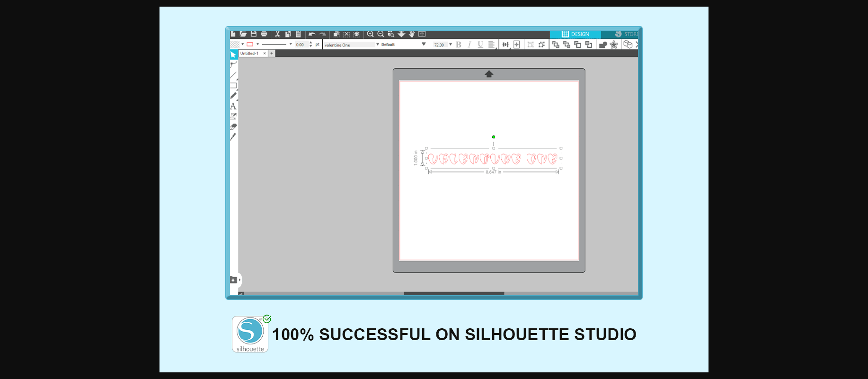
Task: Toggle Bold text formatting
Action: tap(459, 45)
